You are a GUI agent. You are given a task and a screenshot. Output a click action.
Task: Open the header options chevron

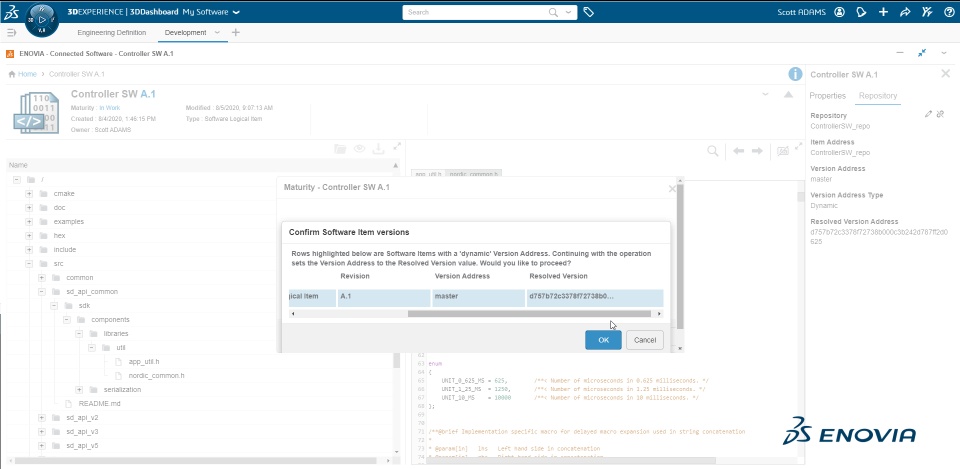point(765,94)
